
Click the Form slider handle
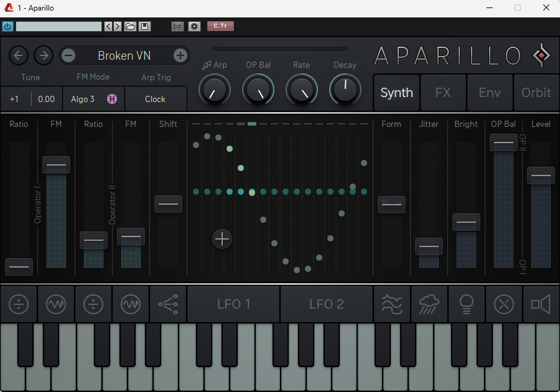pyautogui.click(x=391, y=205)
